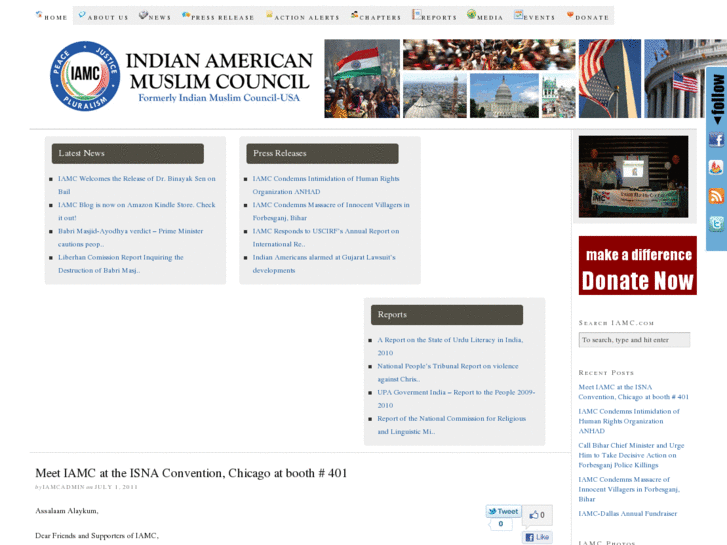Click the make a difference Donate Now banner
Image resolution: width=727 pixels, height=545 pixels.
[x=638, y=265]
